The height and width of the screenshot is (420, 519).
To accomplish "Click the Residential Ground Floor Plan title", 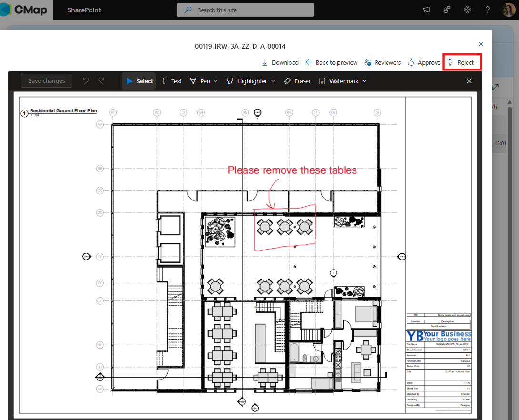I will pyautogui.click(x=63, y=111).
